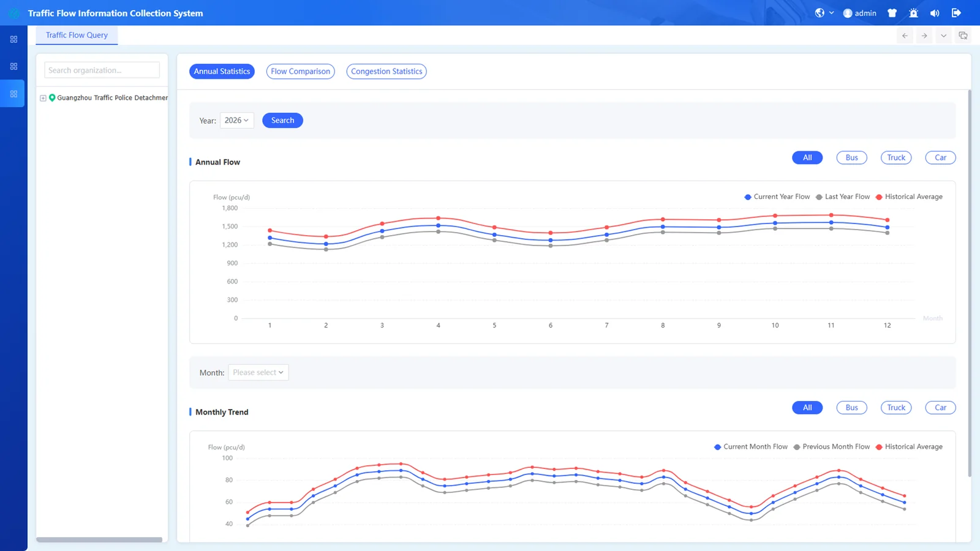Click the location pin of Guangzhou Traffic Police
Viewport: 980px width, 551px height.
pos(52,97)
